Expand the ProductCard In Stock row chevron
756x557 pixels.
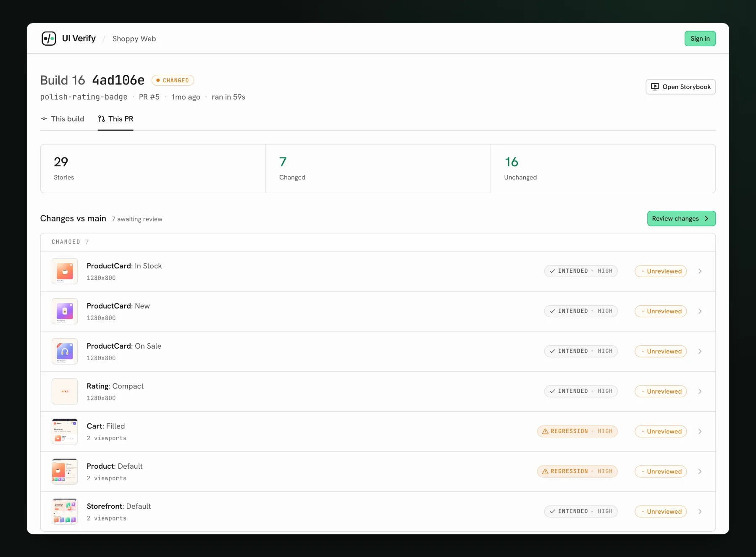tap(700, 271)
